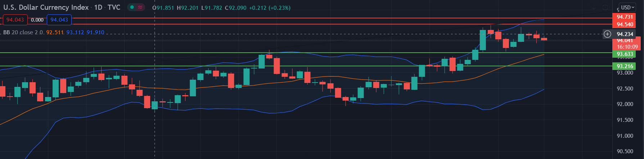Click the change value +0.212 (+0.23%)
The width and height of the screenshot is (644, 159).
point(270,8)
